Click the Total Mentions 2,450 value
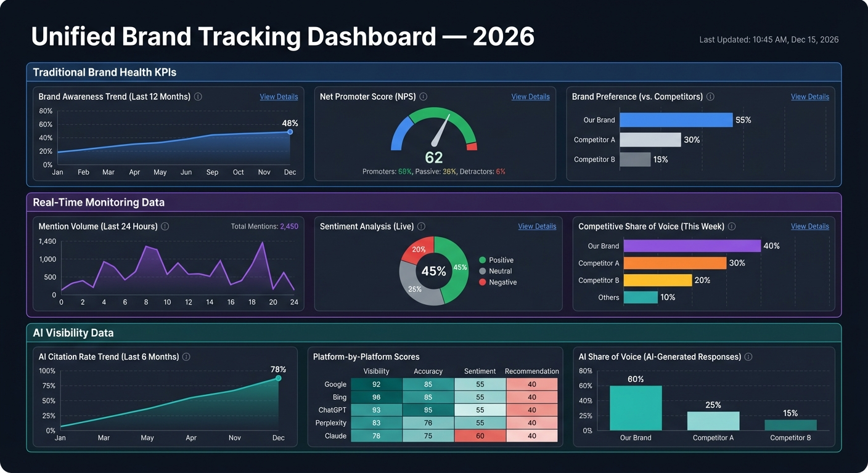The image size is (868, 473). [x=289, y=226]
